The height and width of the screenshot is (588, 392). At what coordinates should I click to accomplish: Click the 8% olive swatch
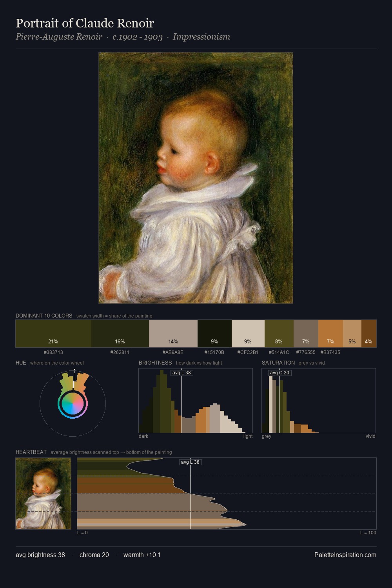(x=279, y=334)
